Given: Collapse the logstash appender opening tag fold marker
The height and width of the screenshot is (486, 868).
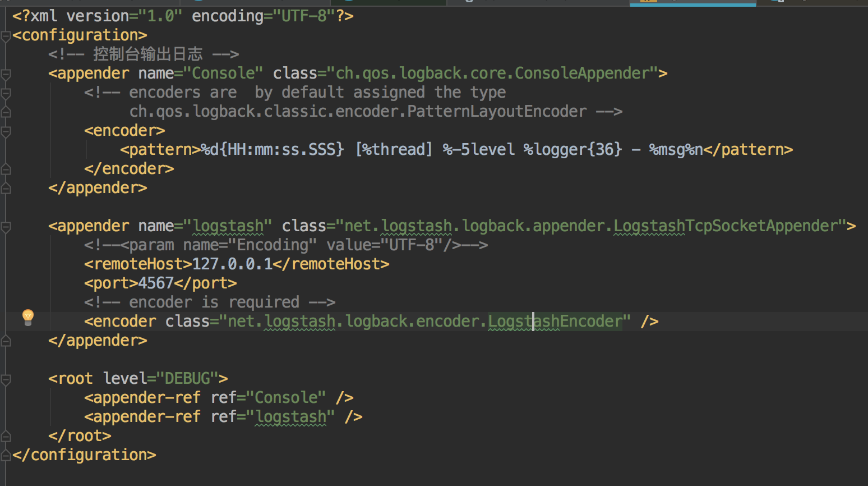Looking at the screenshot, I should coord(6,227).
